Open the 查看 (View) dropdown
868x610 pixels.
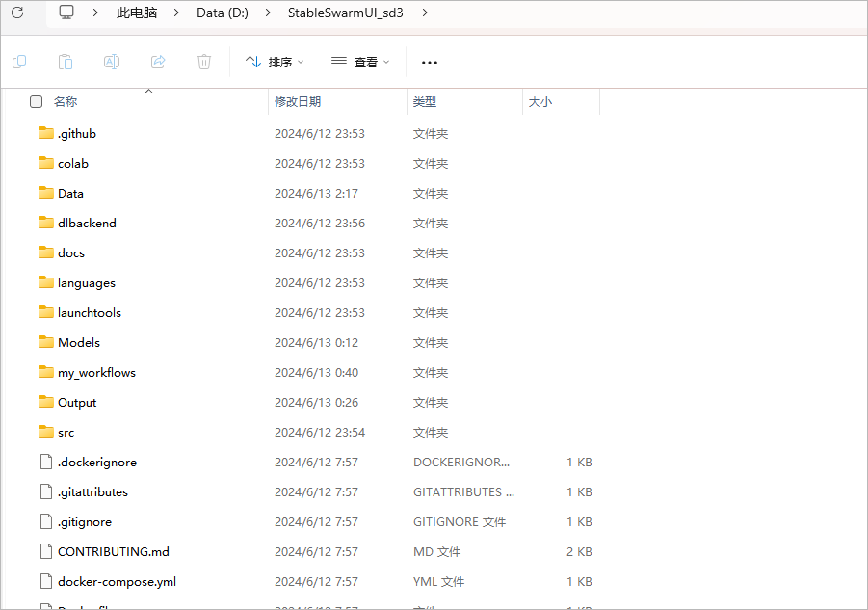(x=360, y=61)
